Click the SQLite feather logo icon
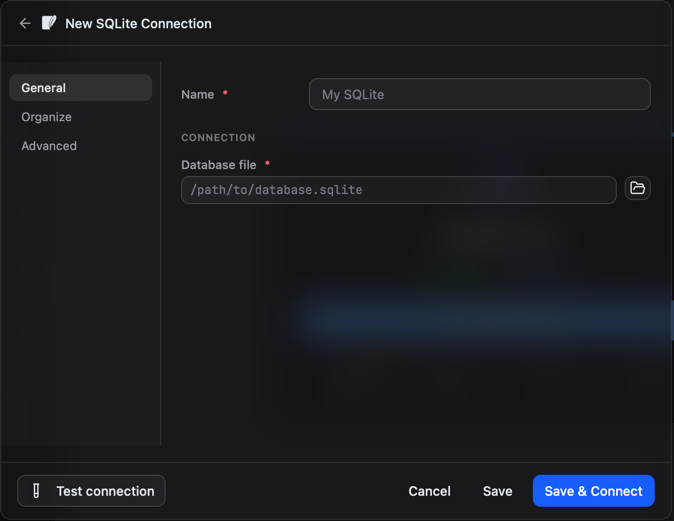 pyautogui.click(x=49, y=23)
